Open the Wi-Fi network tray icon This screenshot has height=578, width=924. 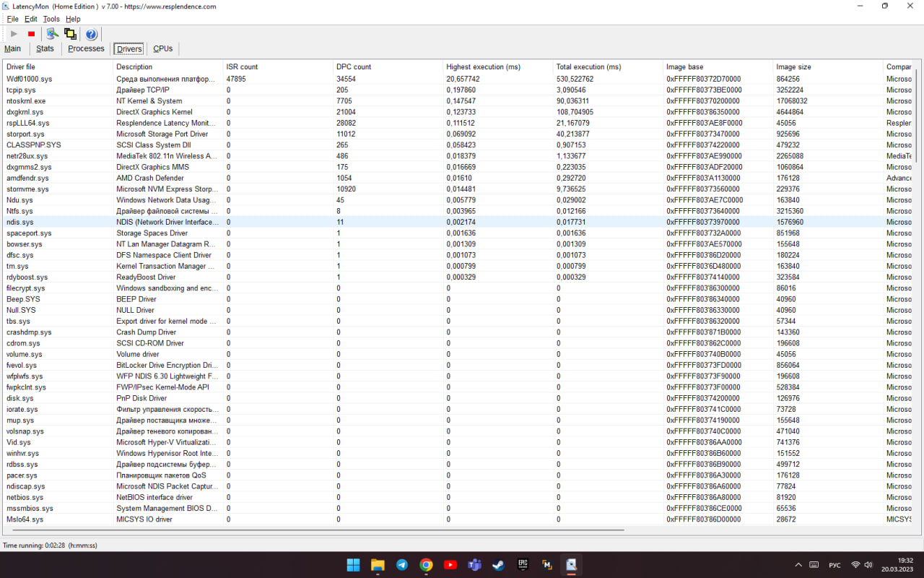[856, 565]
